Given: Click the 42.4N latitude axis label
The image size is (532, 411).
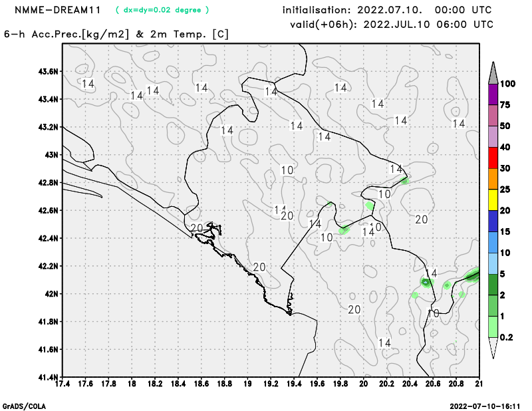Looking at the screenshot, I should tap(48, 239).
